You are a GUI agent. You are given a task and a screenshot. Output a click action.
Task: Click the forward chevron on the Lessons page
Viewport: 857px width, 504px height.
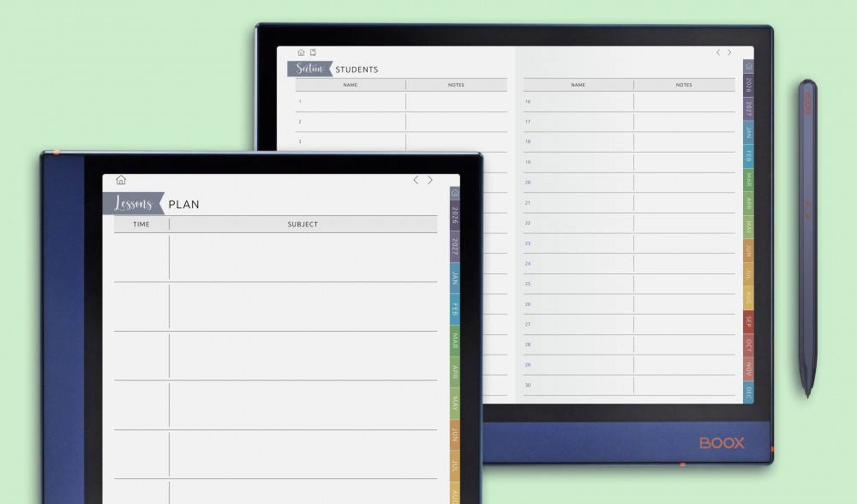pos(430,180)
